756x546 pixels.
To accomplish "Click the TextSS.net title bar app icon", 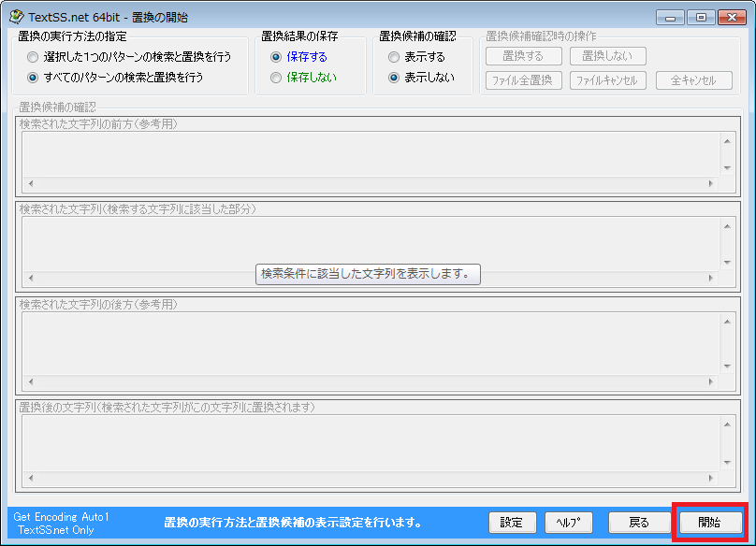I will (17, 17).
